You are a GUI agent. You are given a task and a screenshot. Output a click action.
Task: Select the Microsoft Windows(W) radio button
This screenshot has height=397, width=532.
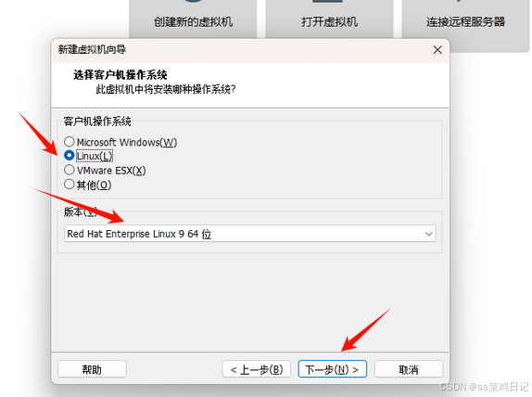point(70,142)
